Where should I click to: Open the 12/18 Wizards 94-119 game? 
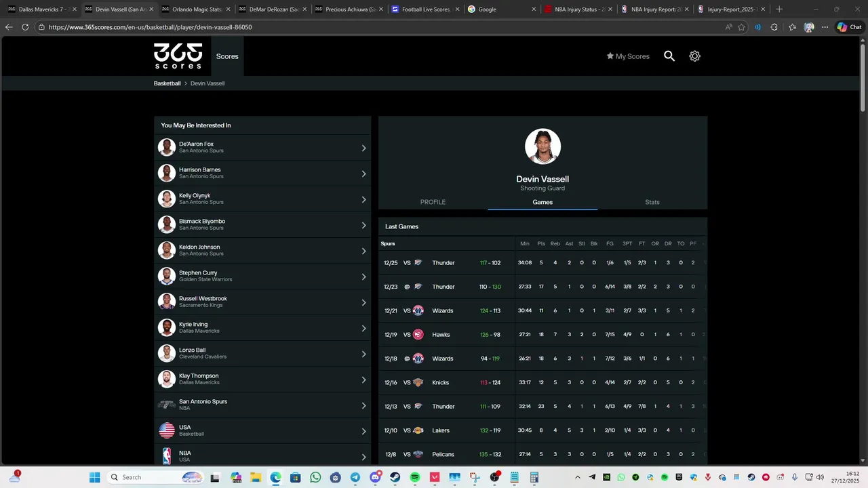point(542,359)
